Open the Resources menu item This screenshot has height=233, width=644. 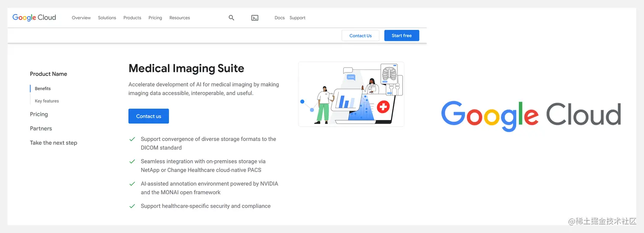179,18
